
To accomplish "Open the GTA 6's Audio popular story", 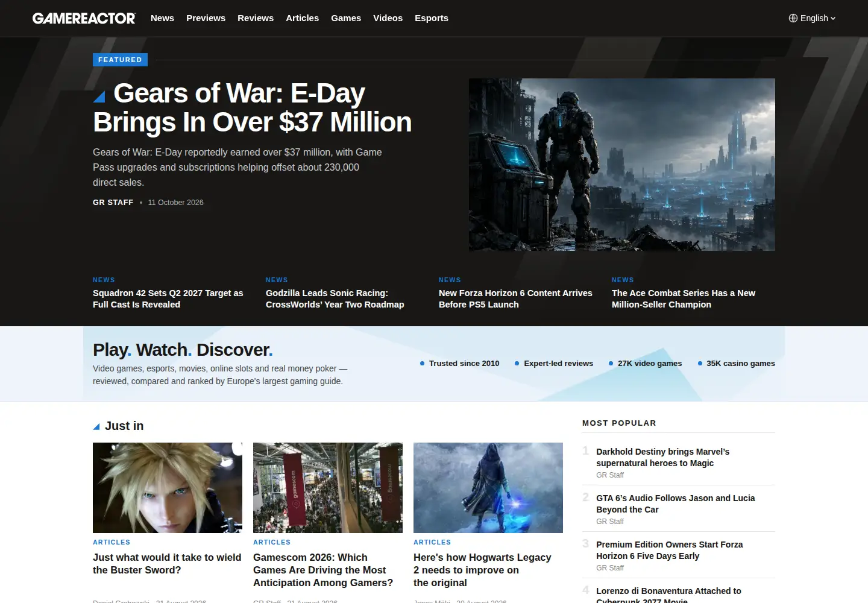I will [x=675, y=504].
